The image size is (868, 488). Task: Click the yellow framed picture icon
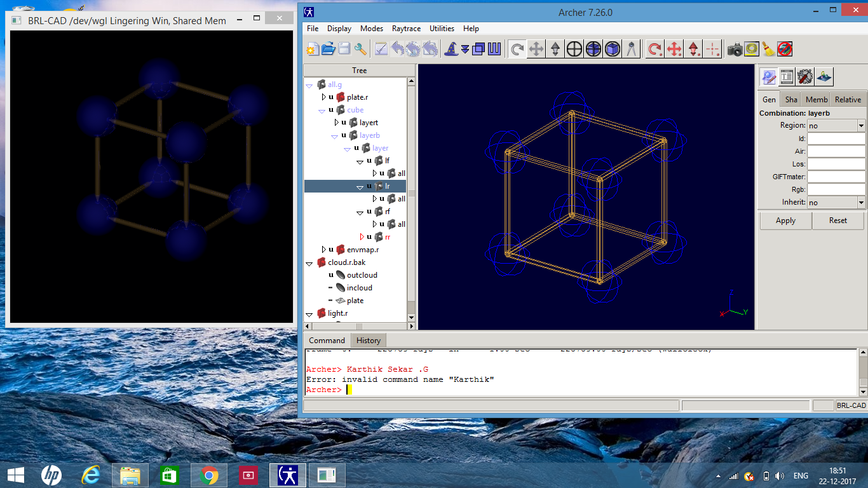[x=752, y=49]
